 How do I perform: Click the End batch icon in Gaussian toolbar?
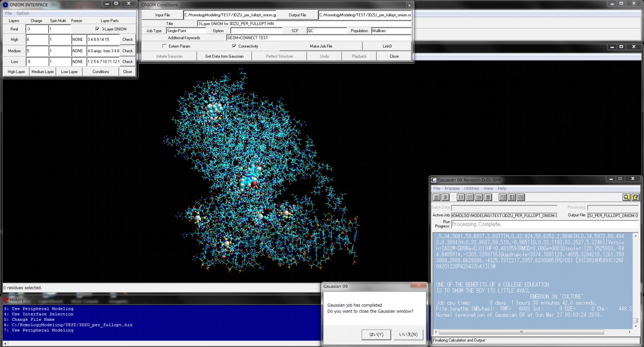[512, 197]
